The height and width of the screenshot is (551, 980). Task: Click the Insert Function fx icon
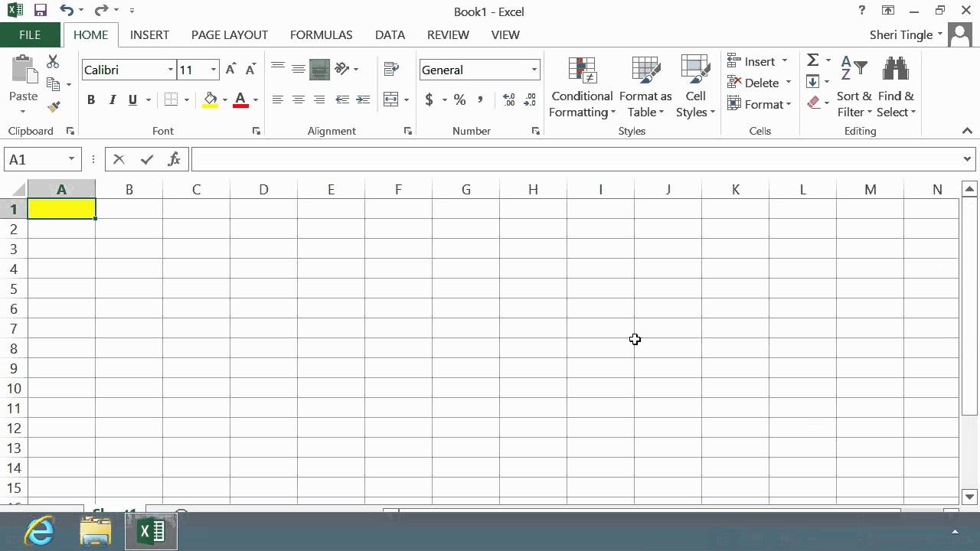(175, 159)
